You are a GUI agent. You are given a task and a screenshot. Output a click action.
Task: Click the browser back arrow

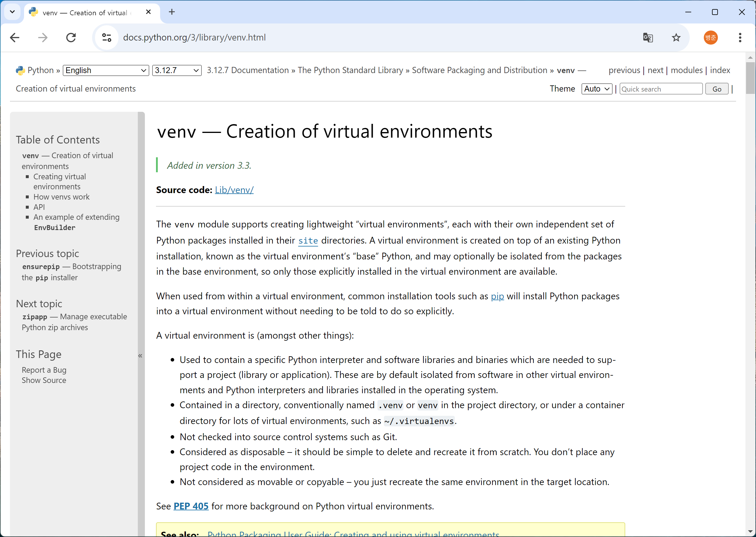(x=15, y=38)
